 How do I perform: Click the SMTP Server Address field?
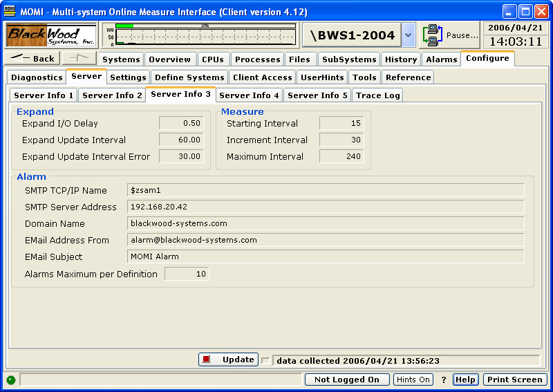coord(325,207)
